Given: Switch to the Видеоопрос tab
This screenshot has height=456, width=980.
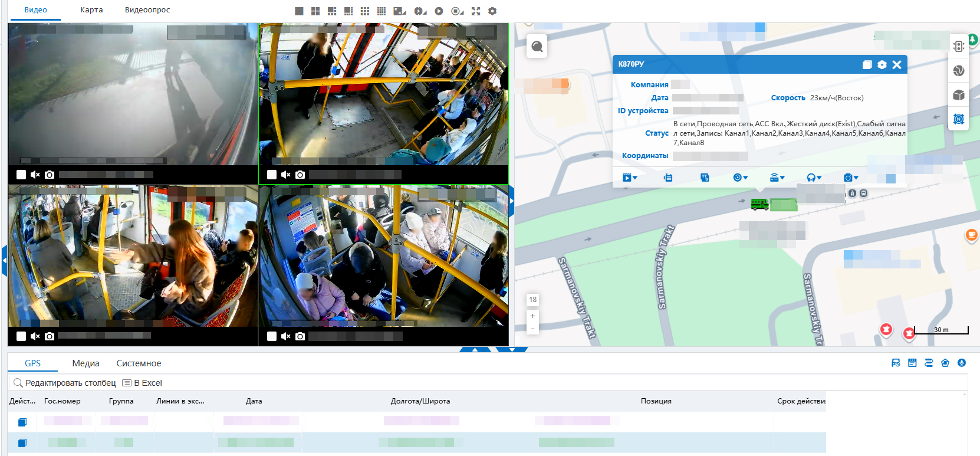Looking at the screenshot, I should click(x=147, y=10).
